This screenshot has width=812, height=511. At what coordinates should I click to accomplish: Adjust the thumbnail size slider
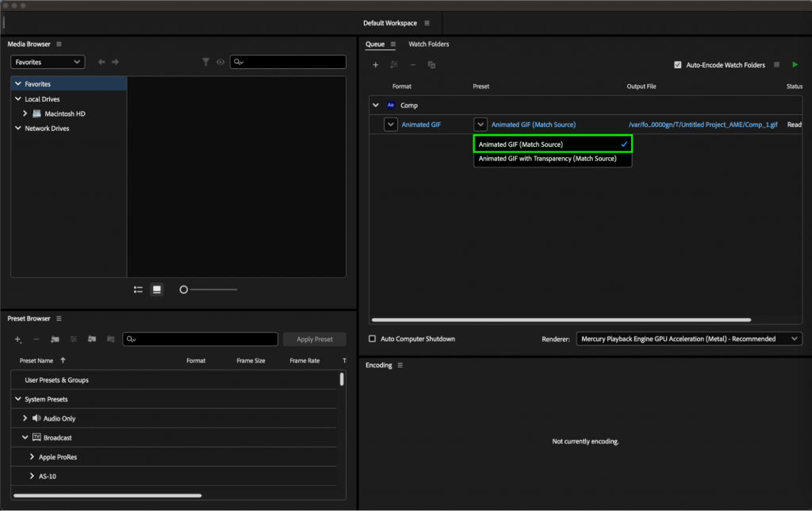183,289
